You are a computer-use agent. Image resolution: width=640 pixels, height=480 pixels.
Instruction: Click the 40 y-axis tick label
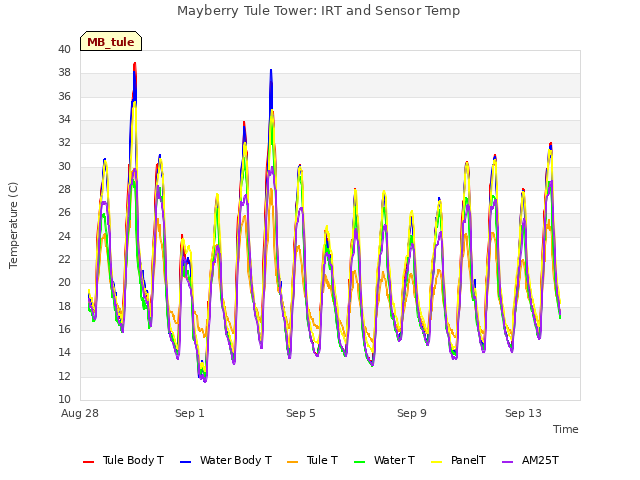coord(64,49)
